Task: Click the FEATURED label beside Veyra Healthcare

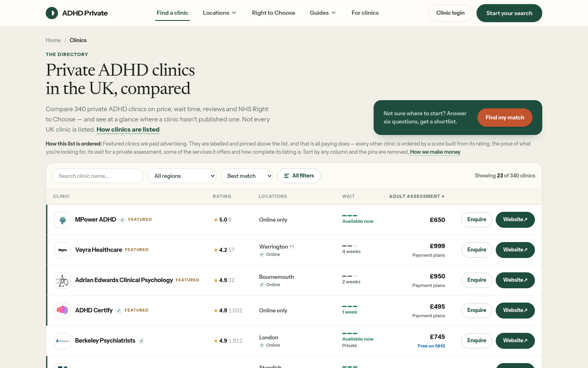Action: coord(137,250)
